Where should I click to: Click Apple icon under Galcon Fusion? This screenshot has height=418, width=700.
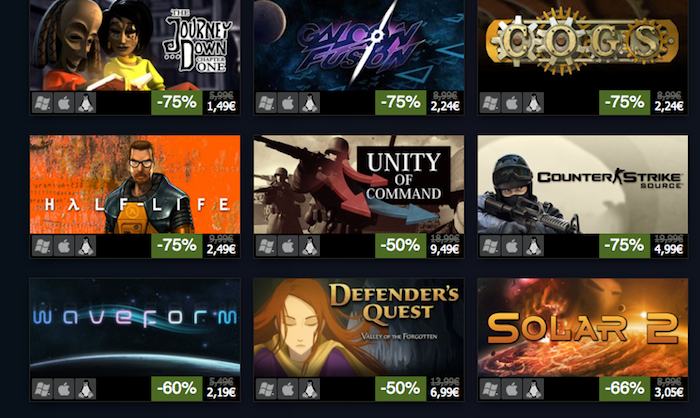coord(288,103)
